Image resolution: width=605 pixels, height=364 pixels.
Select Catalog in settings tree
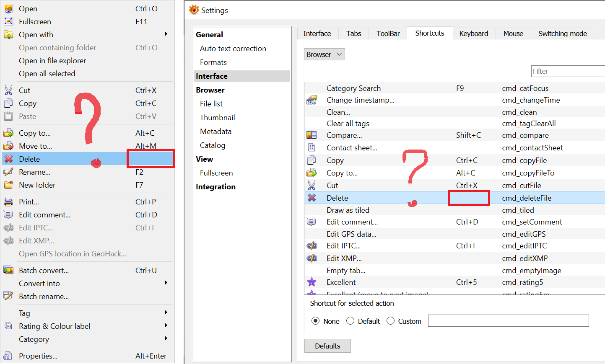point(213,145)
